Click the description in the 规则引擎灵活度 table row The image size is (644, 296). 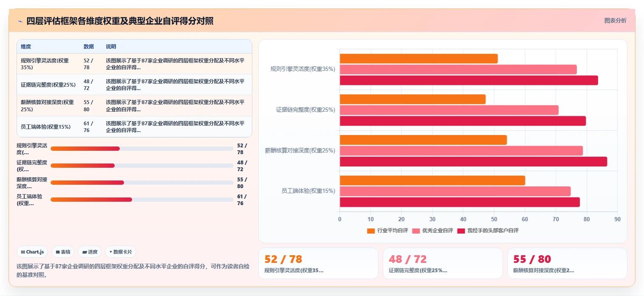coord(175,64)
